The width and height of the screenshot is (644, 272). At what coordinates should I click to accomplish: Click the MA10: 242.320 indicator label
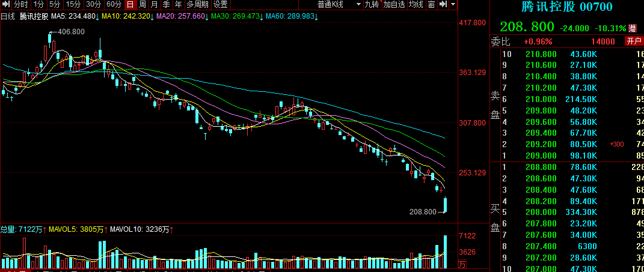(x=127, y=17)
